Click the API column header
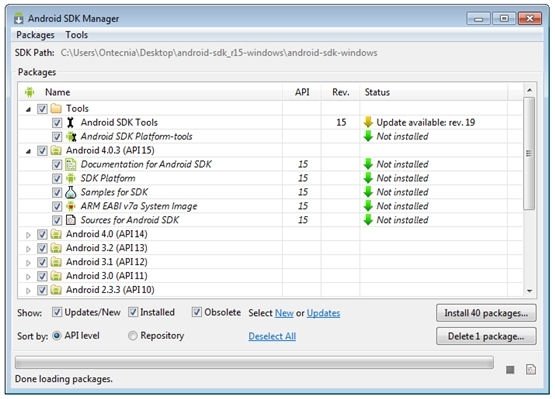Image resolution: width=555 pixels, height=399 pixels. click(302, 92)
